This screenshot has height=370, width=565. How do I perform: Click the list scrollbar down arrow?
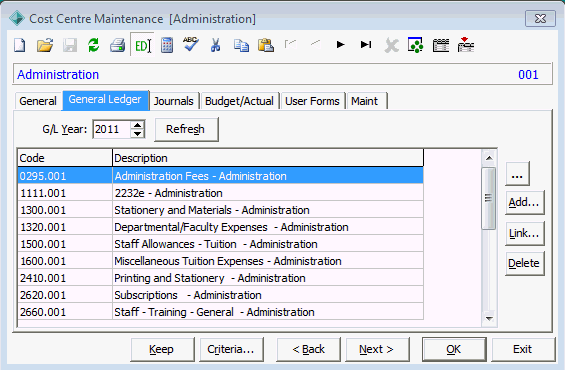point(489,318)
